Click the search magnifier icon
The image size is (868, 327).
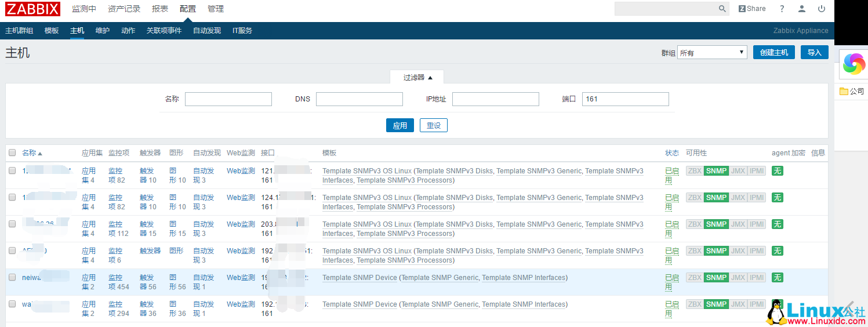[x=722, y=9]
